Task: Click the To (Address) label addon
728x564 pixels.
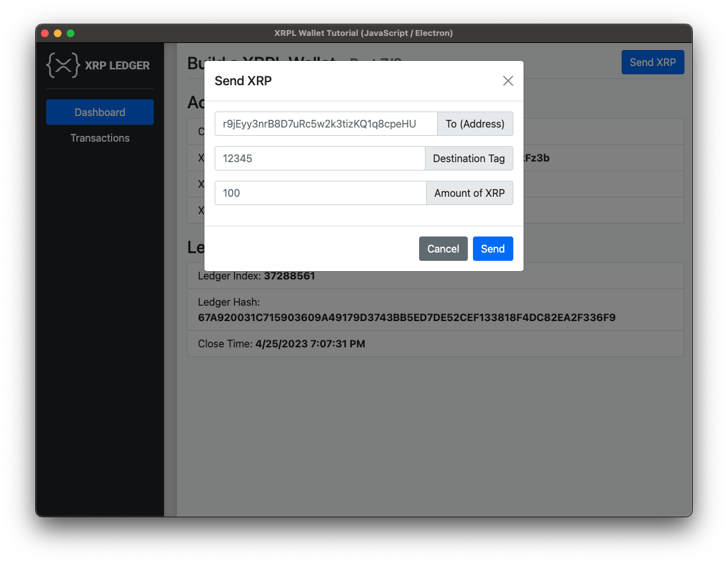Action: coord(475,124)
